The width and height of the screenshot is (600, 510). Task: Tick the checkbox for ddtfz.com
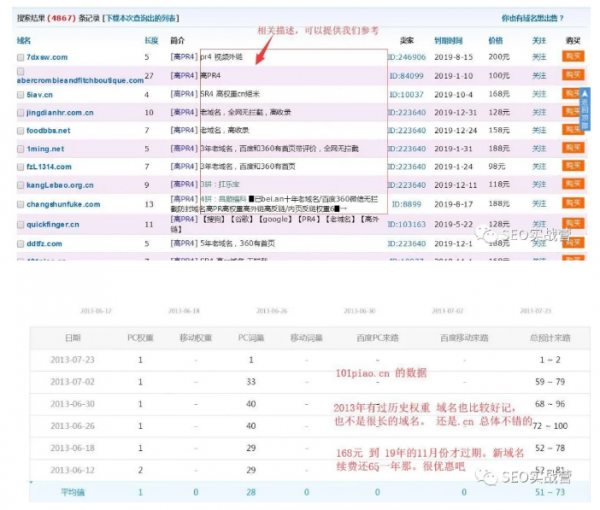coord(21,244)
